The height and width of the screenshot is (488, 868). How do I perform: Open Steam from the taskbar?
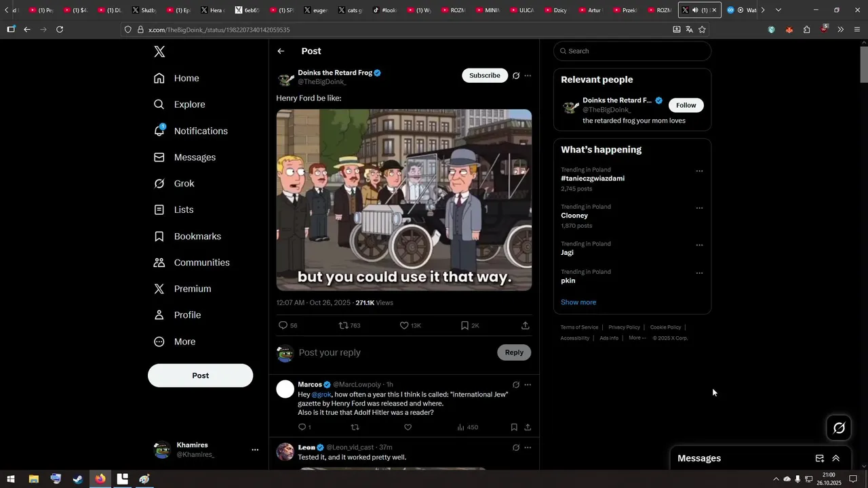click(78, 479)
